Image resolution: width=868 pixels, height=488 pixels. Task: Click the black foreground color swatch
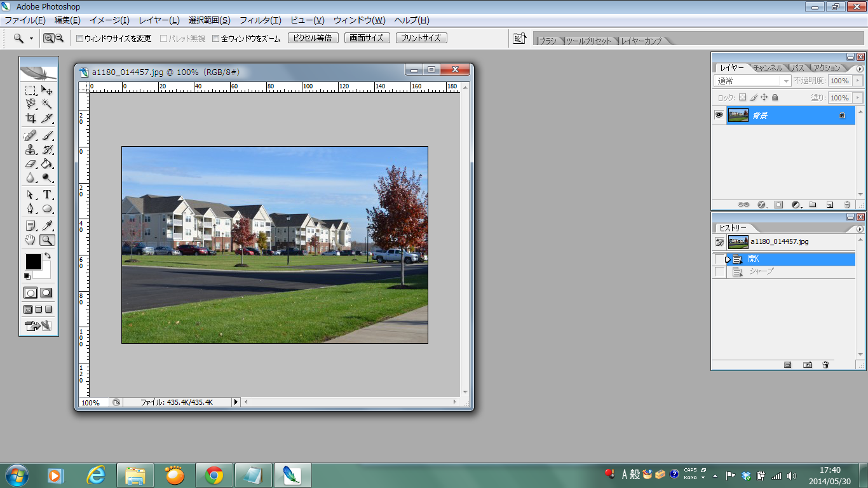(33, 261)
